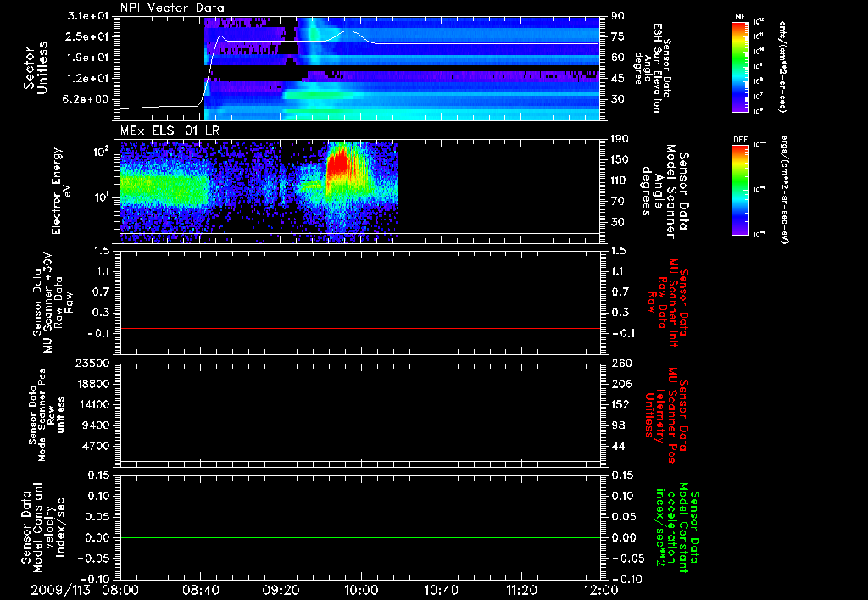Click the "Electron Energy eV" axis label
This screenshot has width=868, height=600.
coord(60,191)
